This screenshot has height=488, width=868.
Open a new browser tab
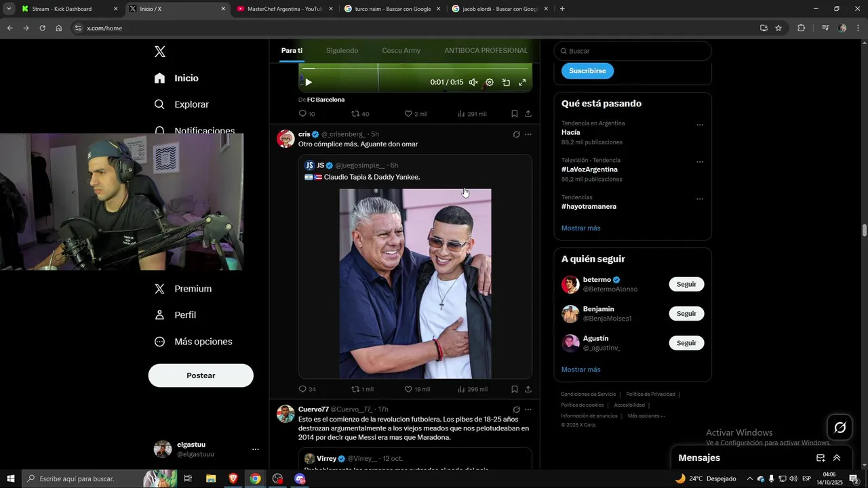562,9
